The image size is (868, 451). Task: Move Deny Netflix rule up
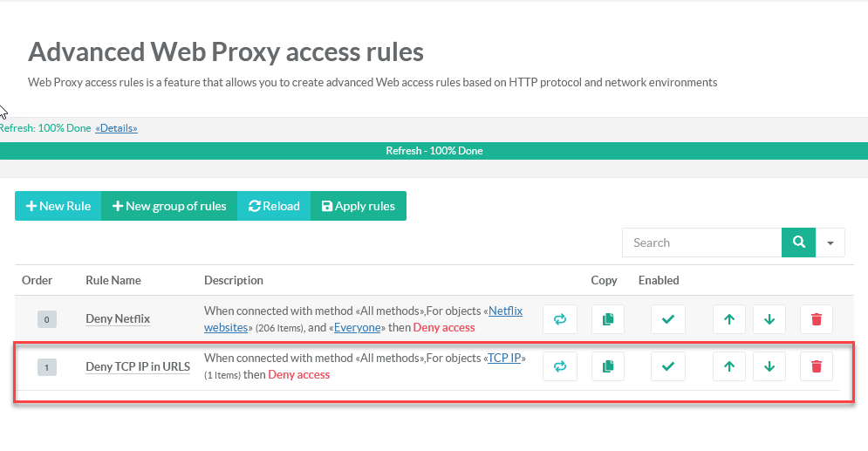729,319
